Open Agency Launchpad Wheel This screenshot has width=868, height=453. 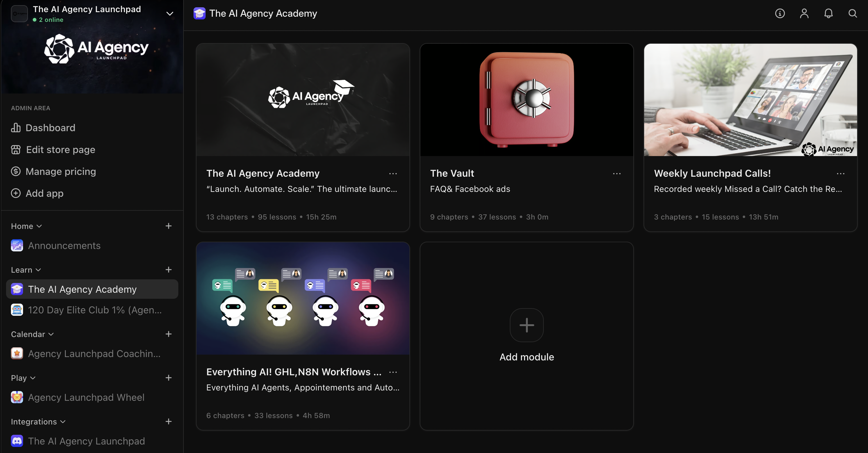(92, 397)
